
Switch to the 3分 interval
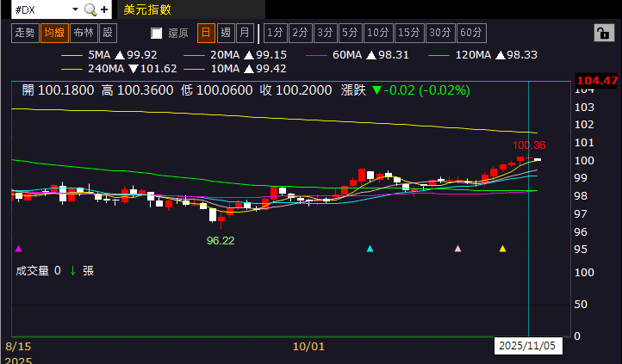tap(325, 33)
